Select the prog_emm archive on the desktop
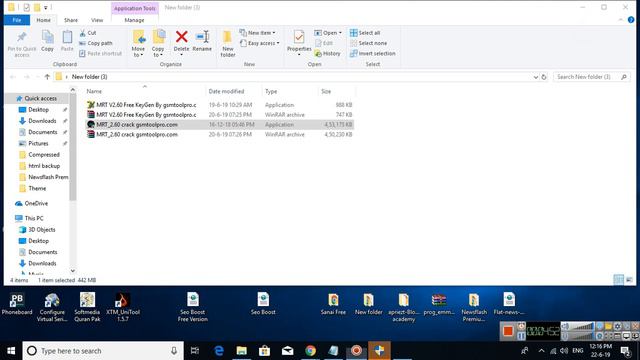The image size is (640, 360). (x=439, y=304)
